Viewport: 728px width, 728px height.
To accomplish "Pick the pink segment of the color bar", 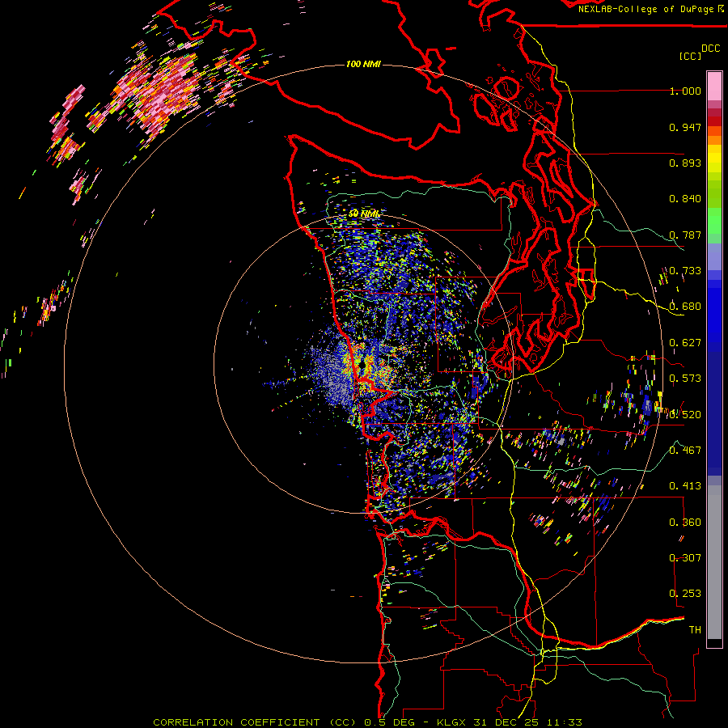I will pyautogui.click(x=714, y=86).
